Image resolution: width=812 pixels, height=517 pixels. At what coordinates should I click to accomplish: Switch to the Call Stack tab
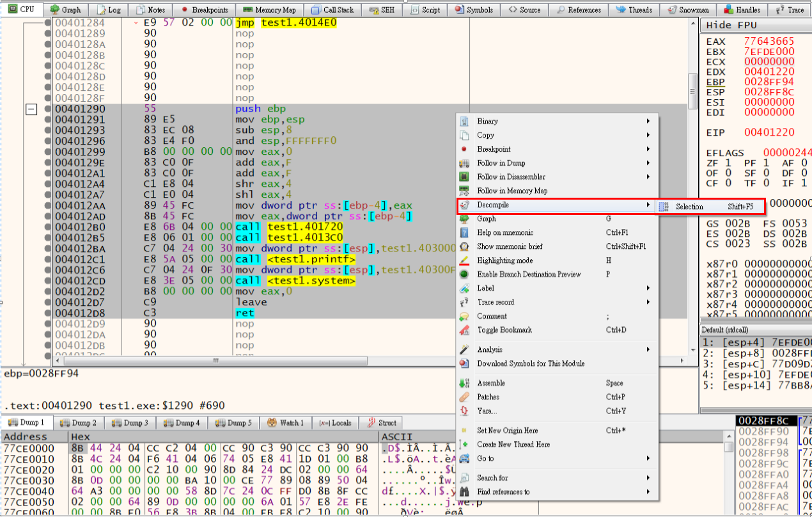(x=332, y=10)
